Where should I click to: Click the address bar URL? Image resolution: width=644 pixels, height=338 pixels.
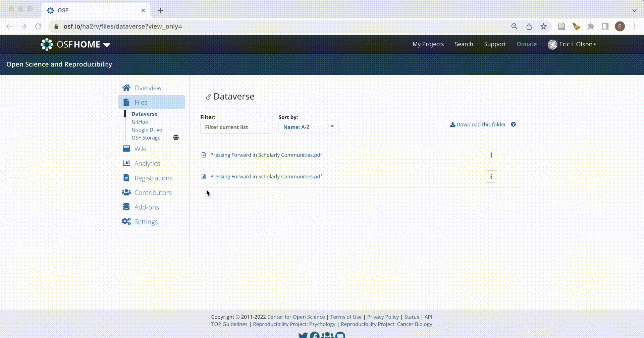tap(123, 26)
